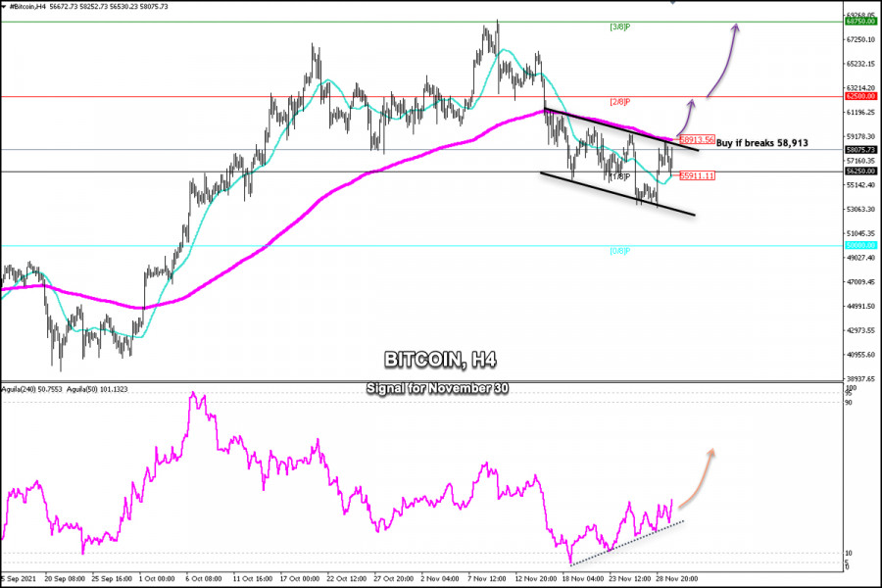Click the #Bitcoin,H4 chart title text
The height and width of the screenshot is (588, 882).
coord(27,7)
